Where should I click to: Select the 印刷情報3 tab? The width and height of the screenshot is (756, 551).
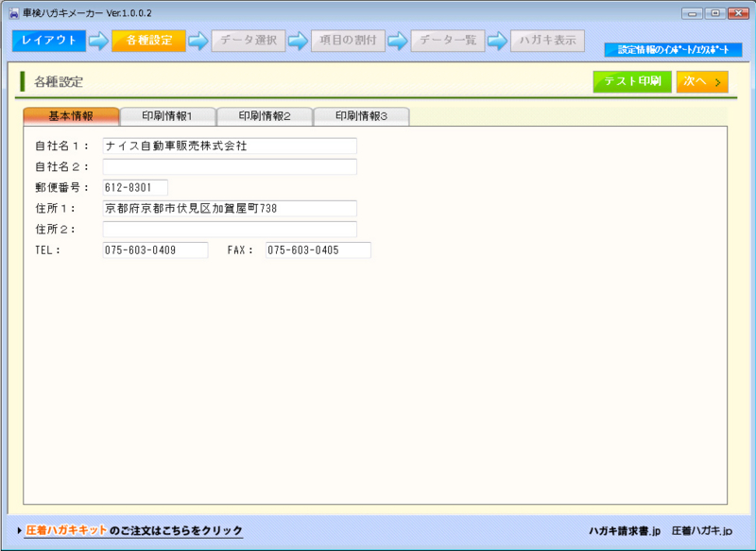tap(362, 116)
